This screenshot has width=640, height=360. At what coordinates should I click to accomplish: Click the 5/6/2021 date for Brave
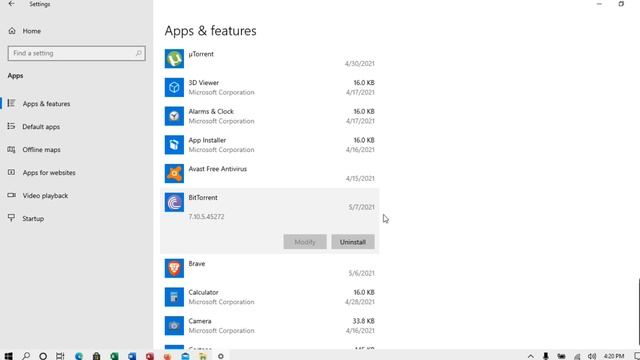pos(361,273)
